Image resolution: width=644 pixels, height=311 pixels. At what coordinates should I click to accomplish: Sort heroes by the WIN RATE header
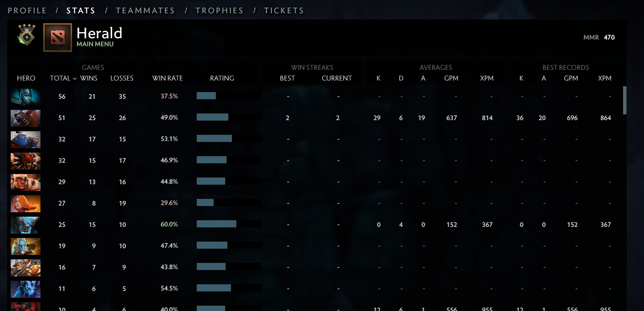point(168,78)
